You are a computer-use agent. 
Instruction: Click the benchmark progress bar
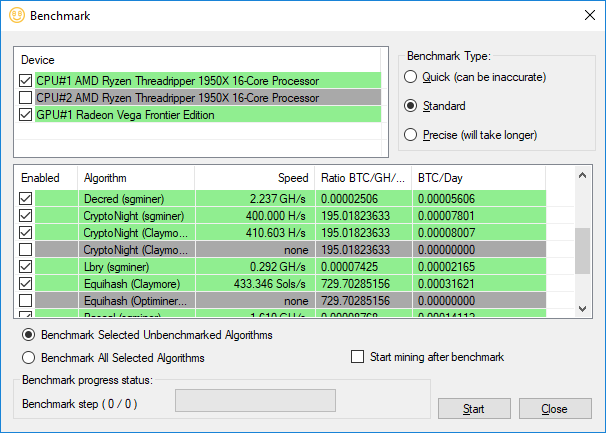tap(255, 401)
